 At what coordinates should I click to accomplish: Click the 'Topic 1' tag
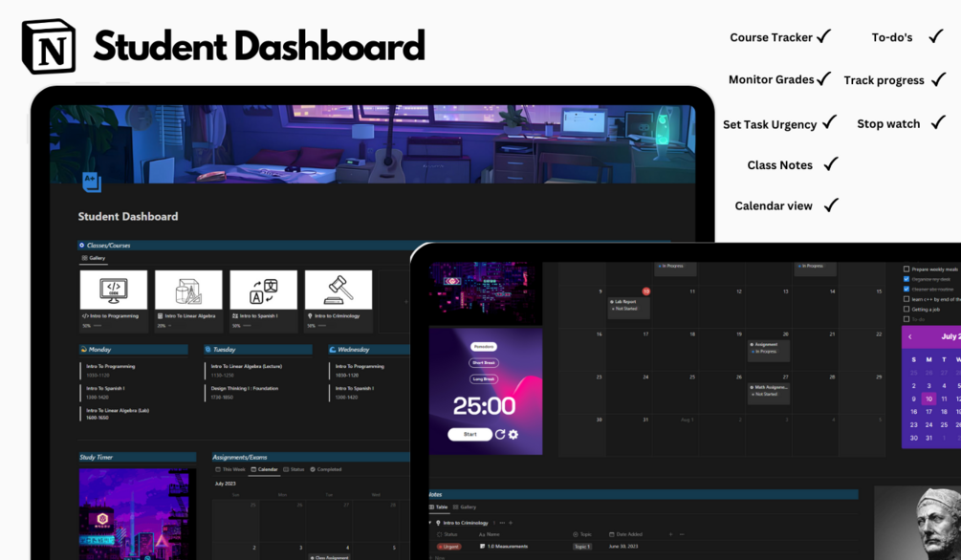coord(581,547)
